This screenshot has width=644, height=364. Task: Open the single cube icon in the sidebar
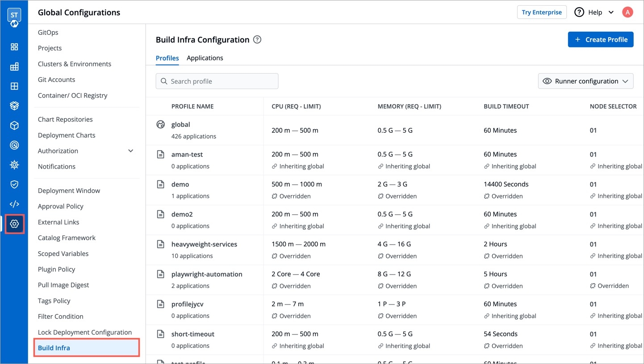pos(14,126)
